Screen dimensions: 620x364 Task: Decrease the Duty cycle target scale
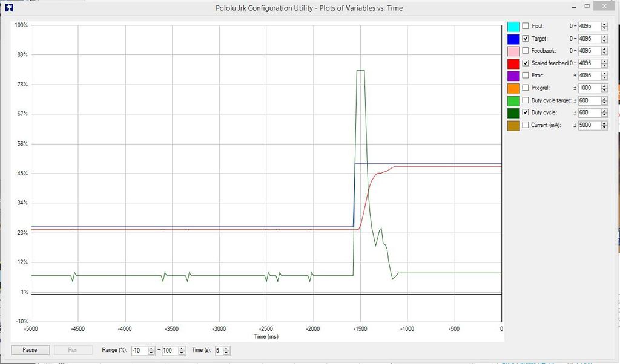click(604, 103)
